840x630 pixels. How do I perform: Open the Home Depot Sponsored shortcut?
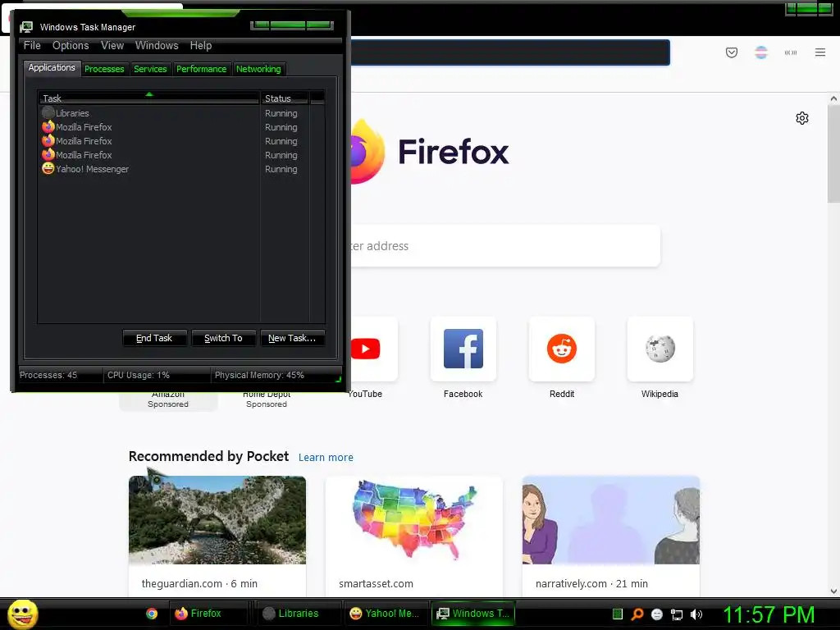tap(267, 401)
